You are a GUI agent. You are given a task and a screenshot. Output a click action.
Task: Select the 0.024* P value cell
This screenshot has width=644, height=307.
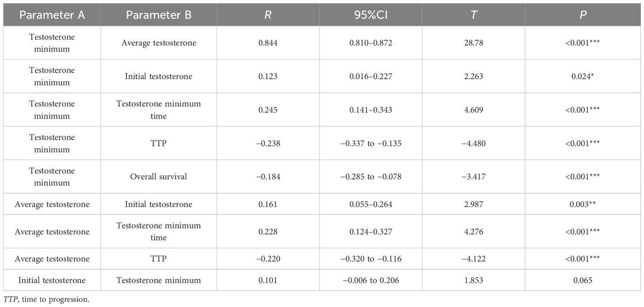[583, 76]
